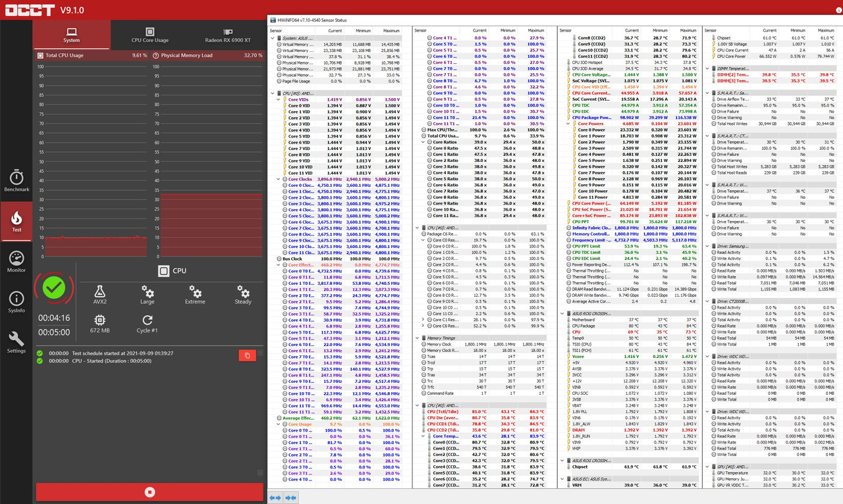Click the Maximum header in the second HWiNFO panel
Viewport: 843px width, 504px height.
535,30
